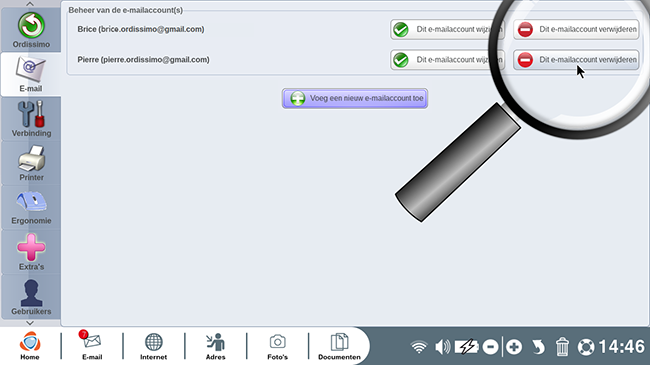Open the Gebruikers user settings

[x=31, y=296]
